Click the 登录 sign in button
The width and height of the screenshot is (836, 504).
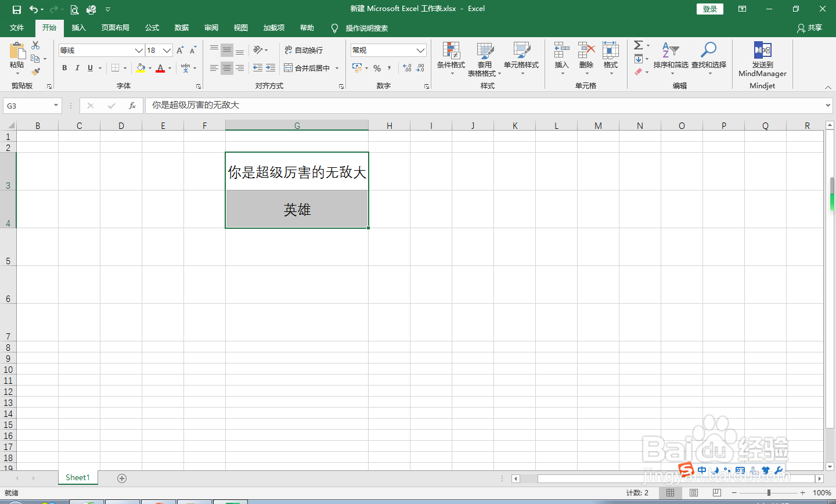[710, 9]
